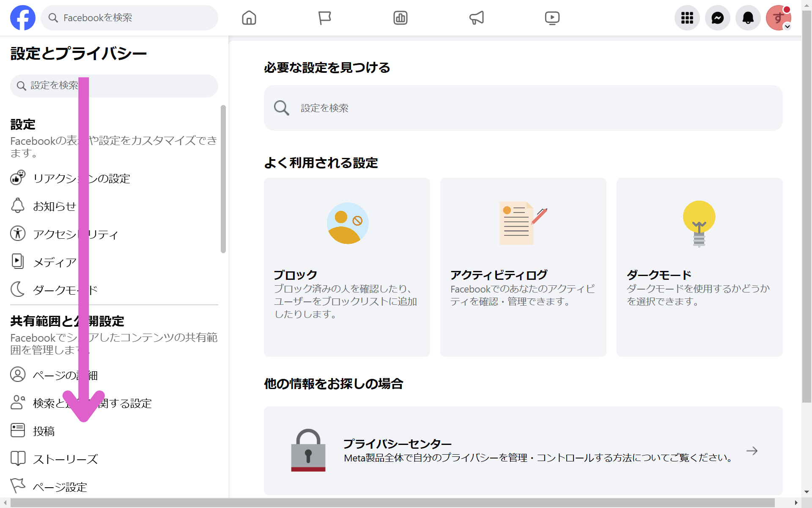This screenshot has height=508, width=812.
Task: Open Messenger chat icon
Action: [x=717, y=18]
